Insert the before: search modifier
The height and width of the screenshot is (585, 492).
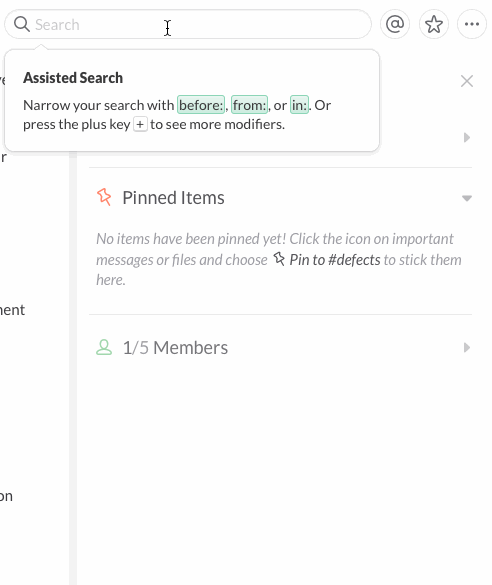coord(201,105)
